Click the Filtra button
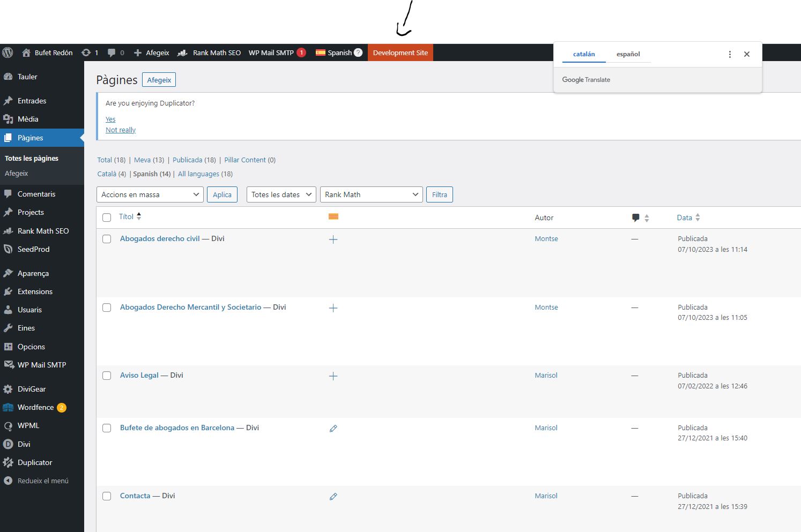The height and width of the screenshot is (532, 801). 439,194
